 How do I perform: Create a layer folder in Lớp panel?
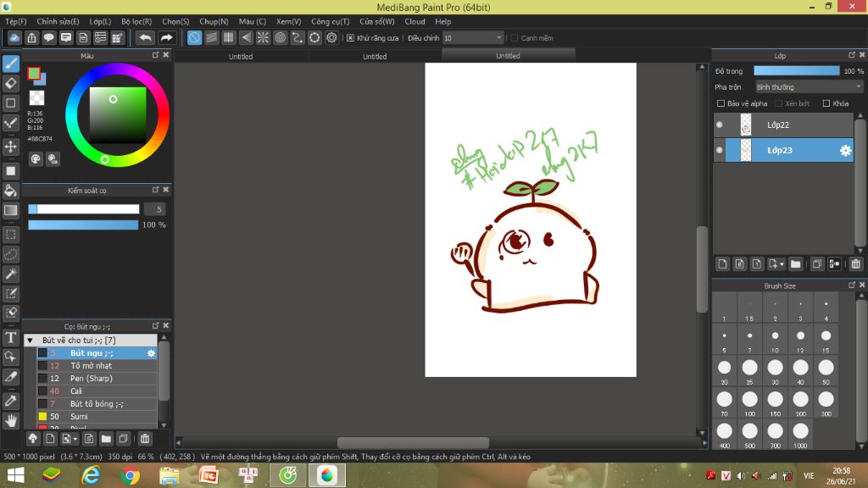(x=795, y=264)
